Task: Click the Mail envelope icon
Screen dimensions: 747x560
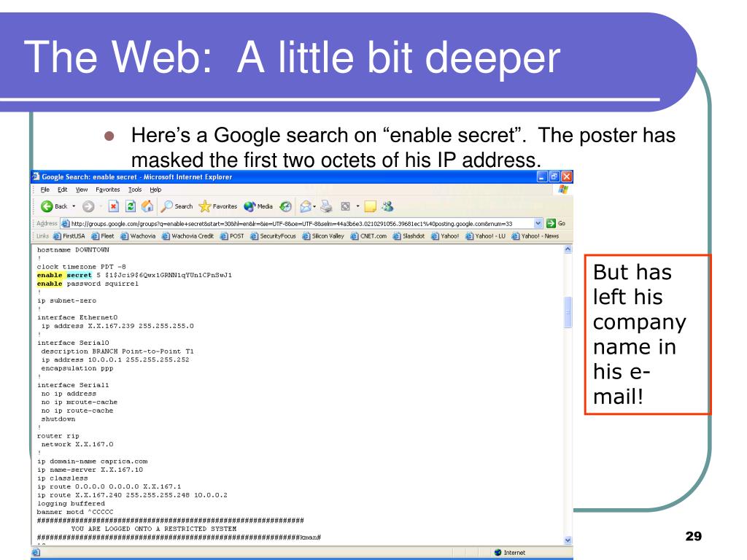Action: coord(306,206)
